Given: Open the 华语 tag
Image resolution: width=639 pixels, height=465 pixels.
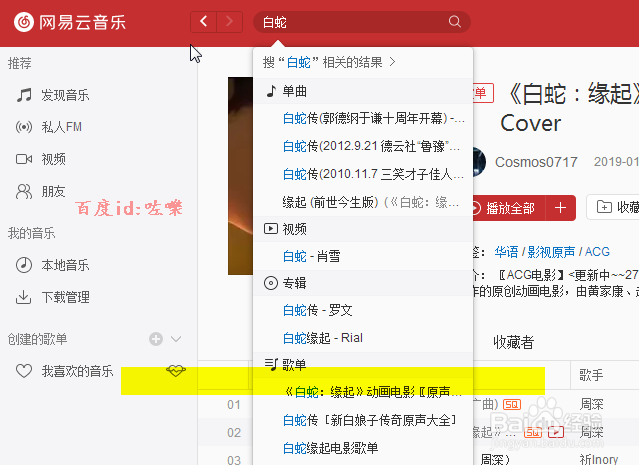Looking at the screenshot, I should click(506, 252).
